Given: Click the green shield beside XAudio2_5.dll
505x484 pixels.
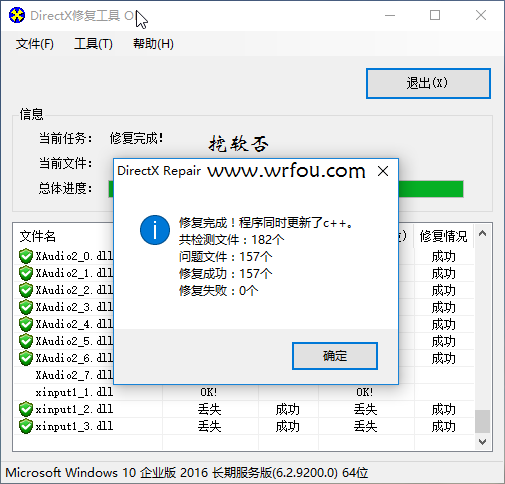Looking at the screenshot, I should pyautogui.click(x=26, y=341).
